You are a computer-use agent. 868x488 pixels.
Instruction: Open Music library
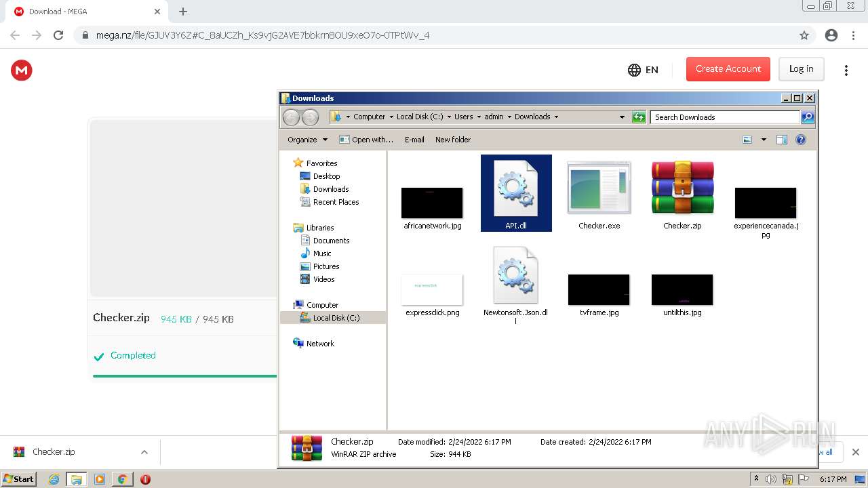tap(322, 253)
